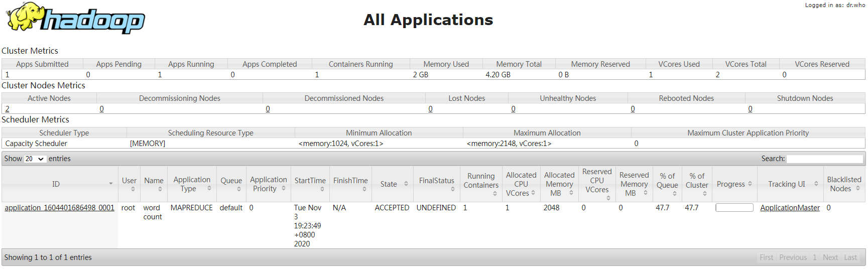Image resolution: width=868 pixels, height=269 pixels.
Task: Sort by Running Containers column
Action: tap(481, 184)
